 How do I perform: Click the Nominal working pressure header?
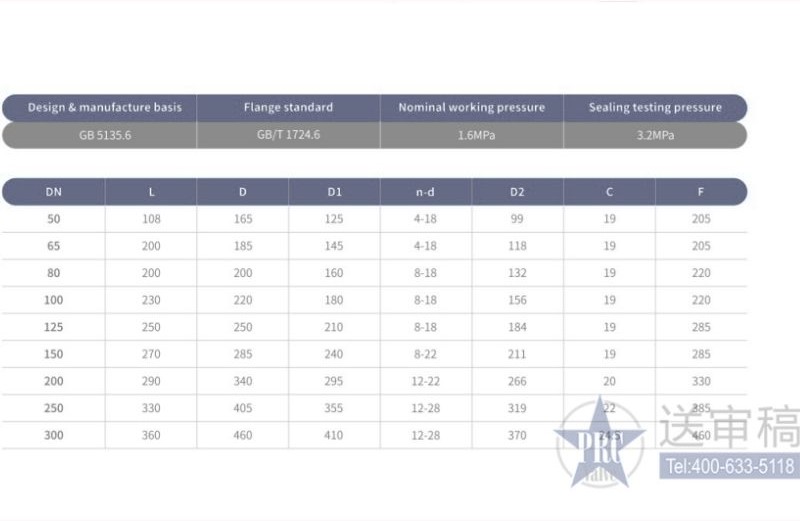pyautogui.click(x=472, y=107)
